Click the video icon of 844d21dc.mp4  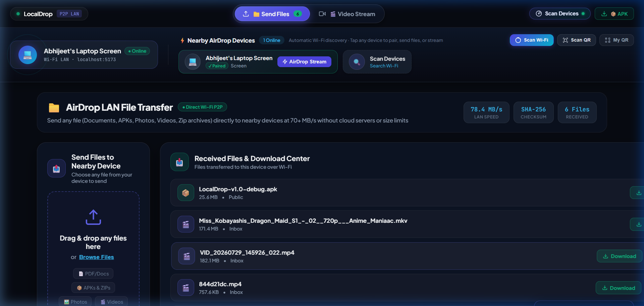[185, 288]
